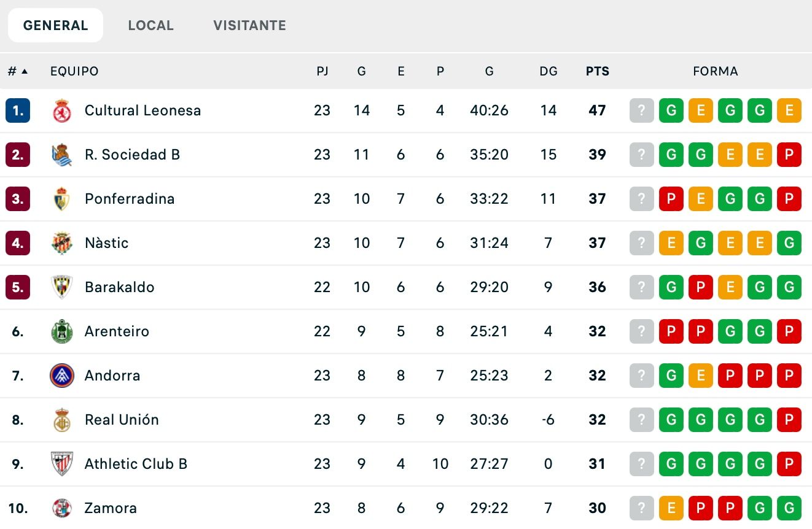The height and width of the screenshot is (529, 812).
Task: Select the Barakaldo team badge
Action: [61, 287]
